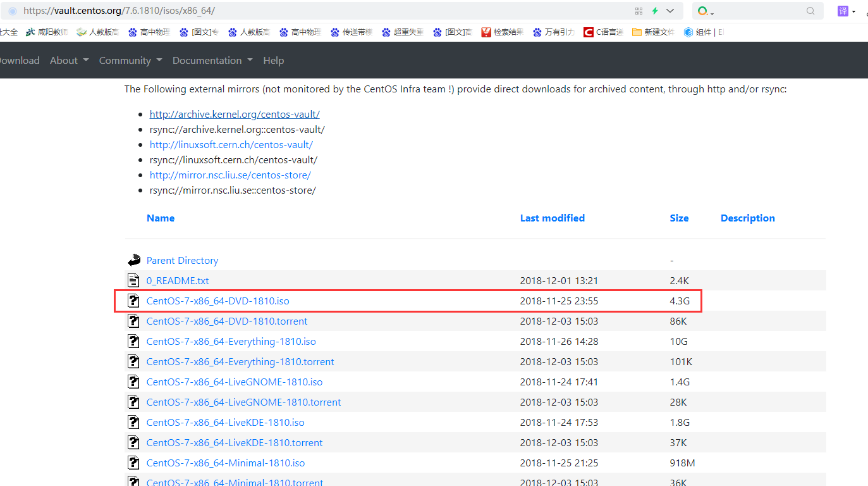868x486 pixels.
Task: Open the 万有引力 bookmark
Action: 553,32
